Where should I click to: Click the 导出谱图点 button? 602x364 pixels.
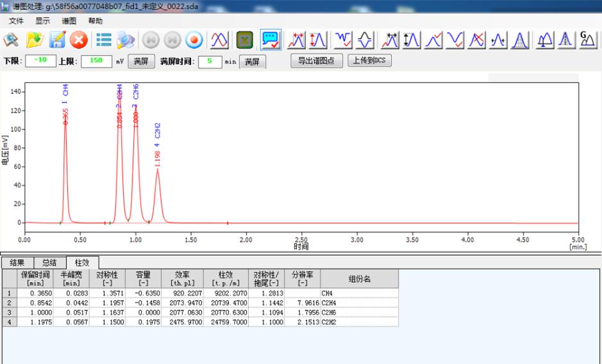click(x=317, y=61)
